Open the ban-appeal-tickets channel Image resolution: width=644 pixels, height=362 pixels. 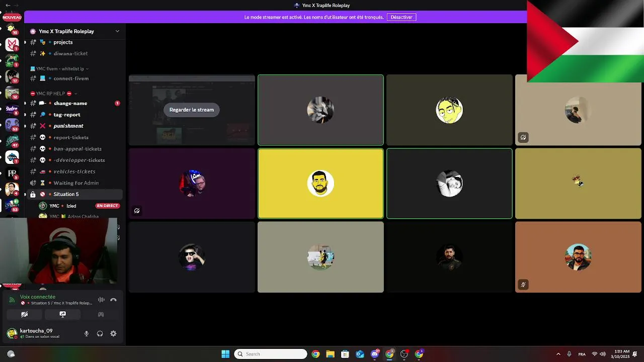coord(74,149)
